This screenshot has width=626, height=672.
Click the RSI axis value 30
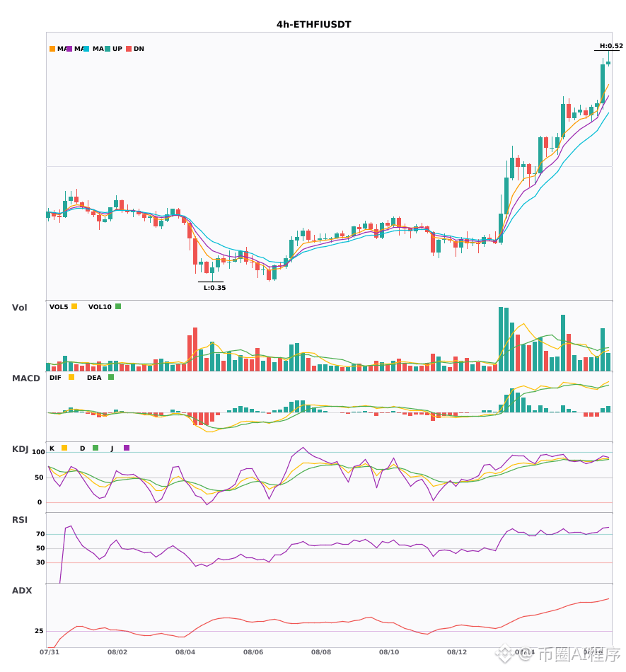40,562
